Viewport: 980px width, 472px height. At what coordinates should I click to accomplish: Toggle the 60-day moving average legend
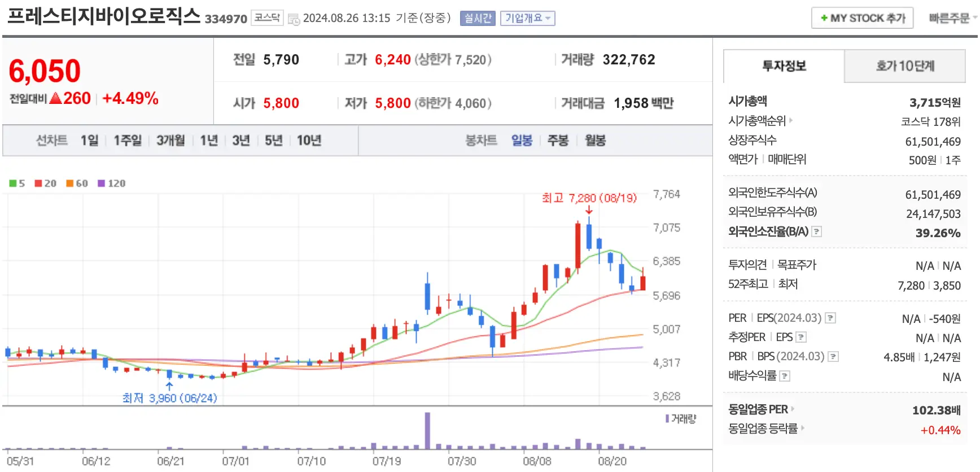click(77, 183)
